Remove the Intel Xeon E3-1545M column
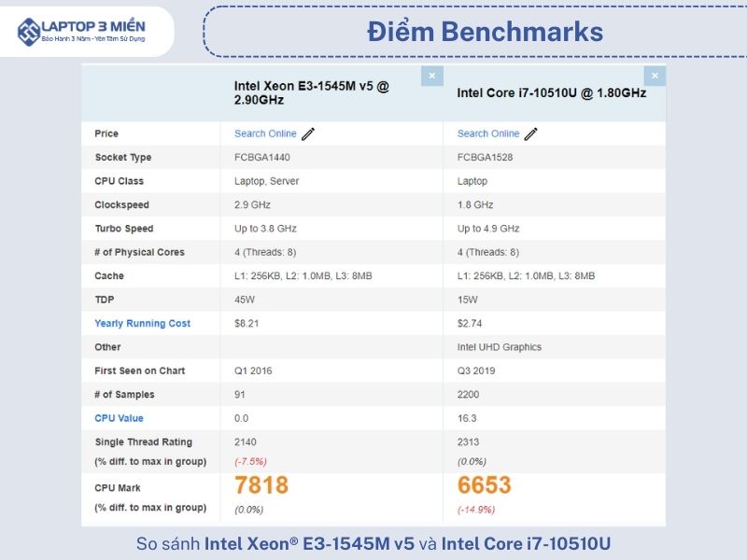 click(431, 76)
